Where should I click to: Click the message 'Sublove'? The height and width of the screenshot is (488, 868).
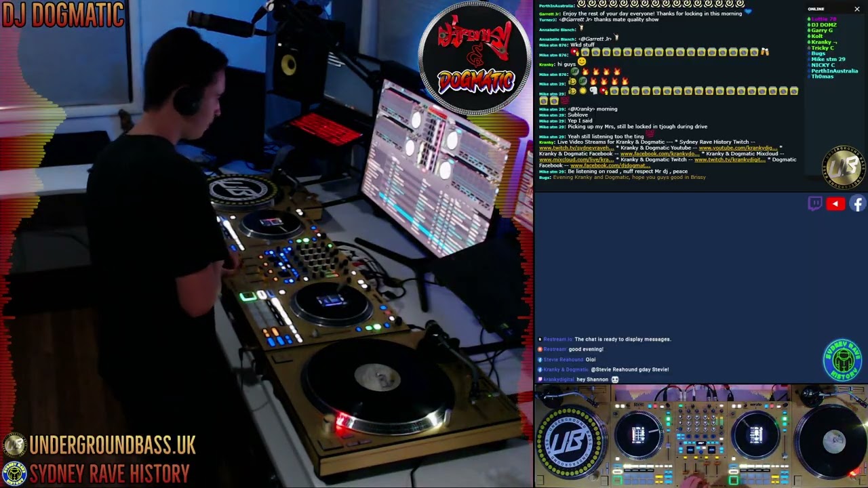pyautogui.click(x=577, y=115)
